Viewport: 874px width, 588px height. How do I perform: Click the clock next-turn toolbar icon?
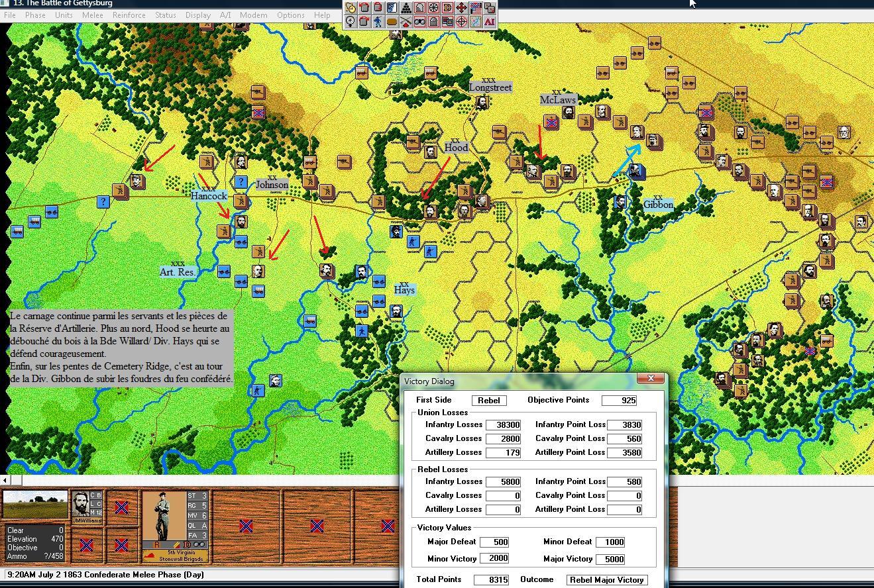pyautogui.click(x=350, y=8)
